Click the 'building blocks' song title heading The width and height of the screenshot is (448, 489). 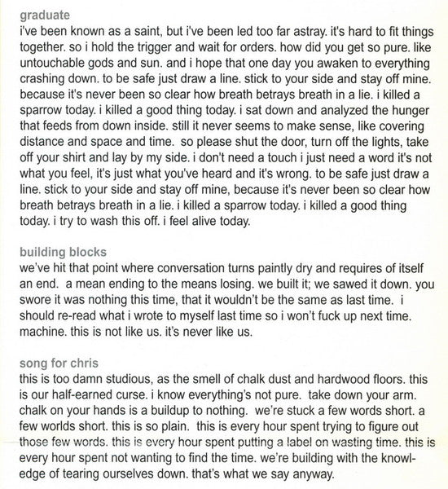(x=63, y=252)
